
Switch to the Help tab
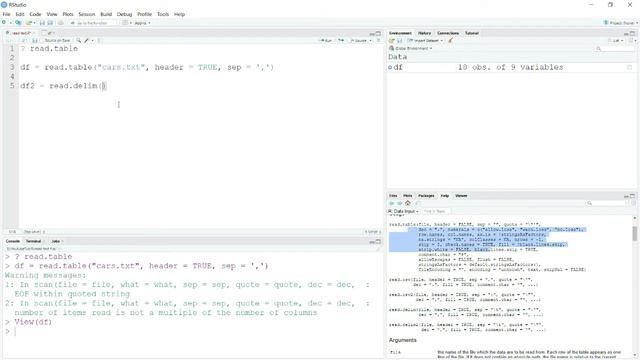point(445,196)
